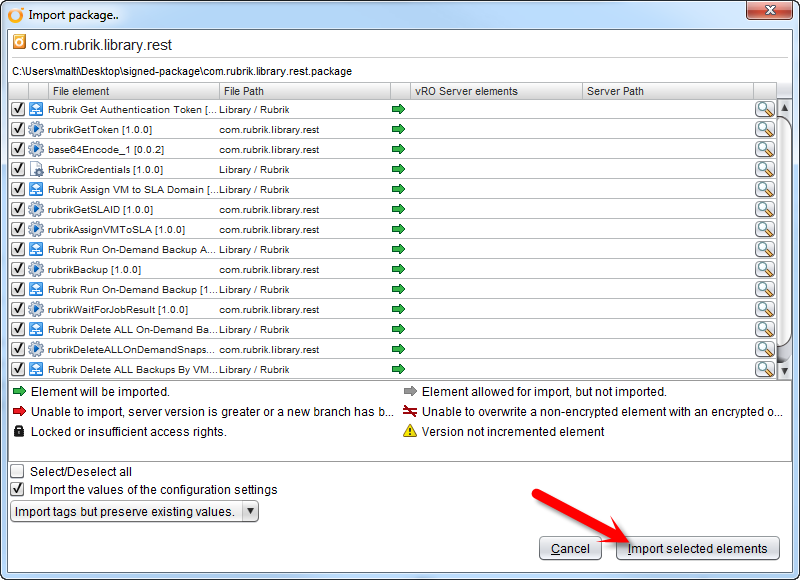Open the magnifier for rubrikWaitForJobResult

point(764,309)
